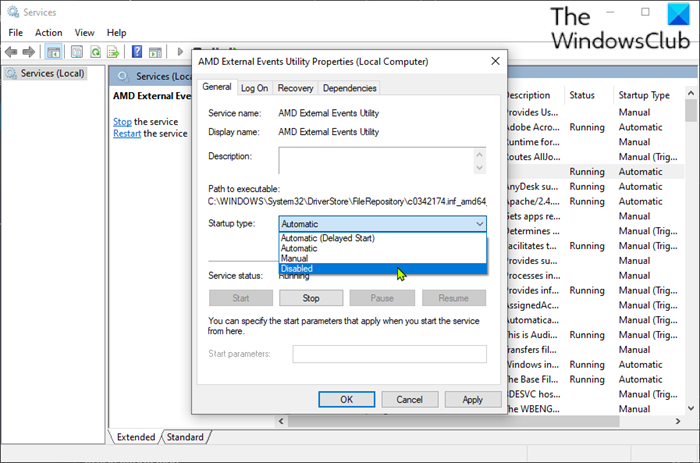
Task: Toggle the Show/Hide Action Pane toolbar icon
Action: (155, 52)
